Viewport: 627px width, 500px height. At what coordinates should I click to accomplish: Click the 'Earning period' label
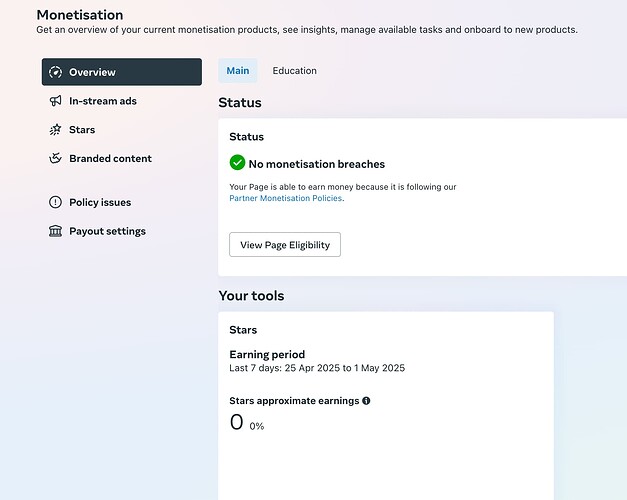(x=267, y=354)
